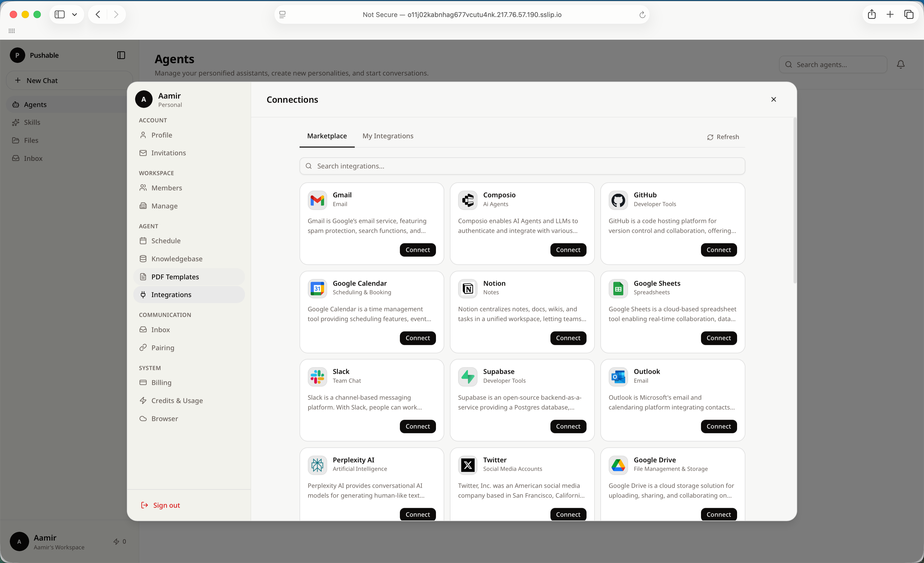Open Skills in main sidebar
The height and width of the screenshot is (563, 924).
(67, 122)
